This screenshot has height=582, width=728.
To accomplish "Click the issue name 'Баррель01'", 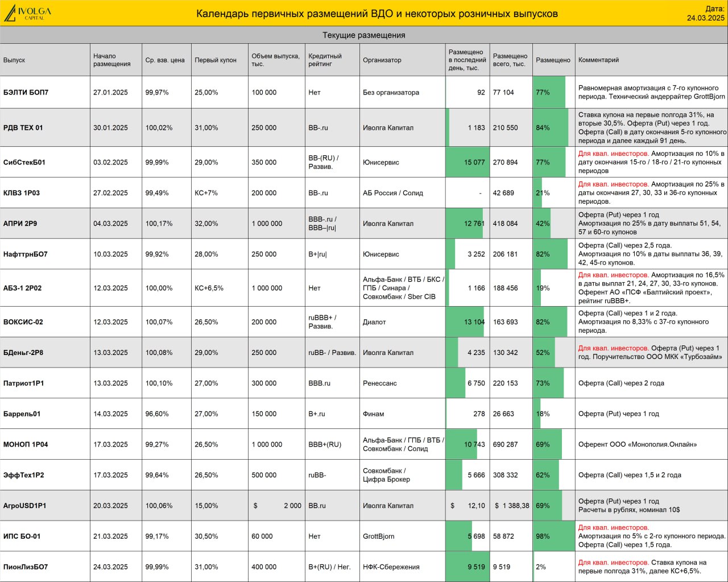I will (x=22, y=414).
